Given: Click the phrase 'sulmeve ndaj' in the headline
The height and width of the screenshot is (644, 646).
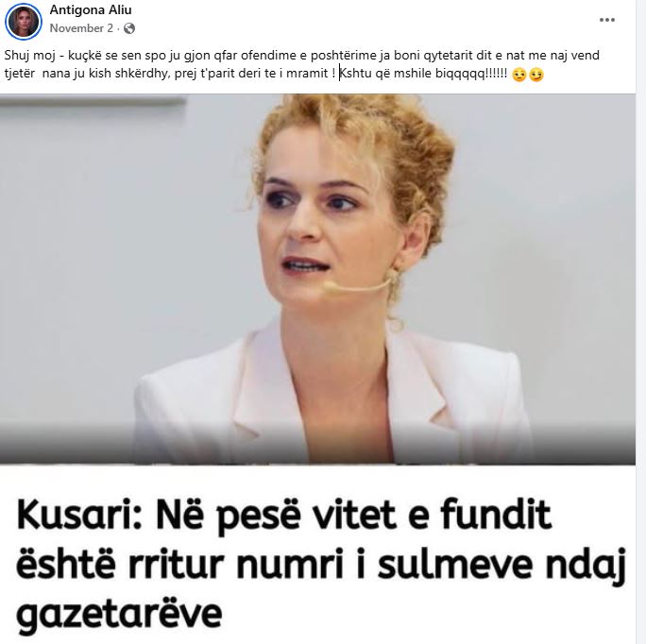Looking at the screenshot, I should coord(501,563).
